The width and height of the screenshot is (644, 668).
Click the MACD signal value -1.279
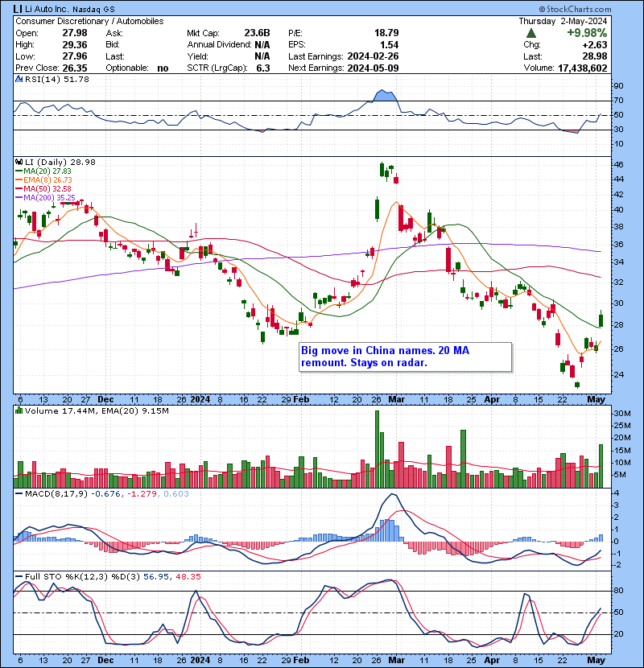(x=142, y=494)
